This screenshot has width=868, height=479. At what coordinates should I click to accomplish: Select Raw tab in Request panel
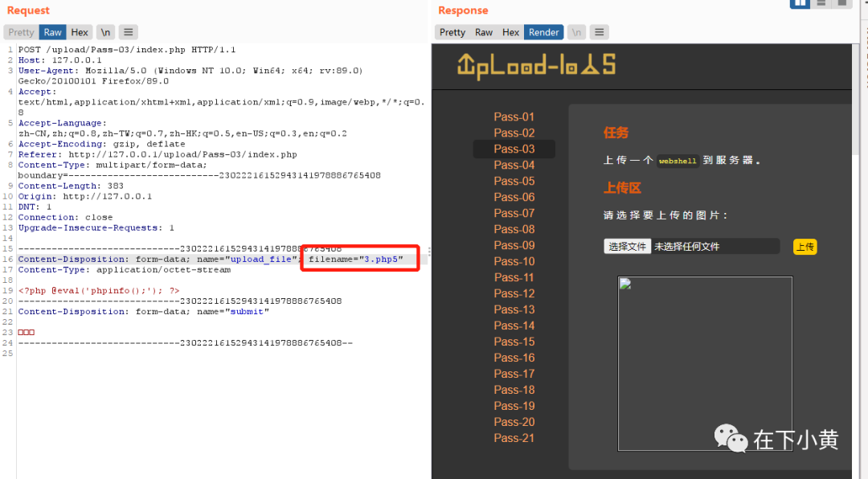point(52,32)
